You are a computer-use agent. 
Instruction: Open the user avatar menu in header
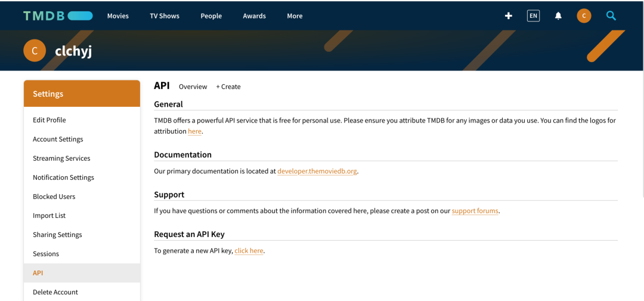[x=584, y=16]
